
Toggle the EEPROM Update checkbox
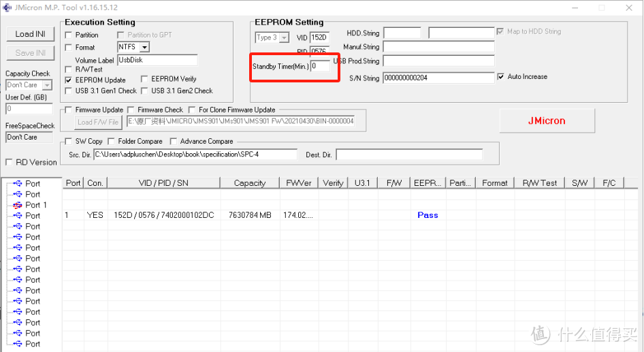click(68, 80)
